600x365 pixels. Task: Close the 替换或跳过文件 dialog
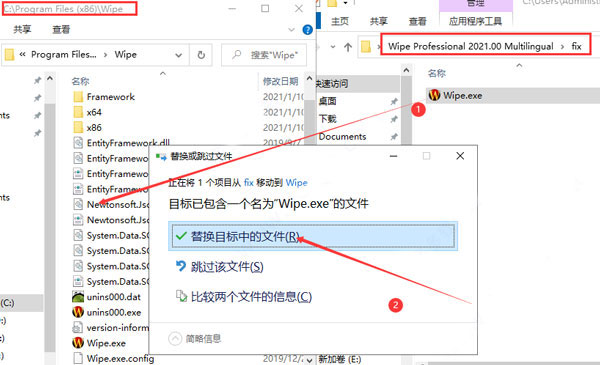pyautogui.click(x=460, y=156)
